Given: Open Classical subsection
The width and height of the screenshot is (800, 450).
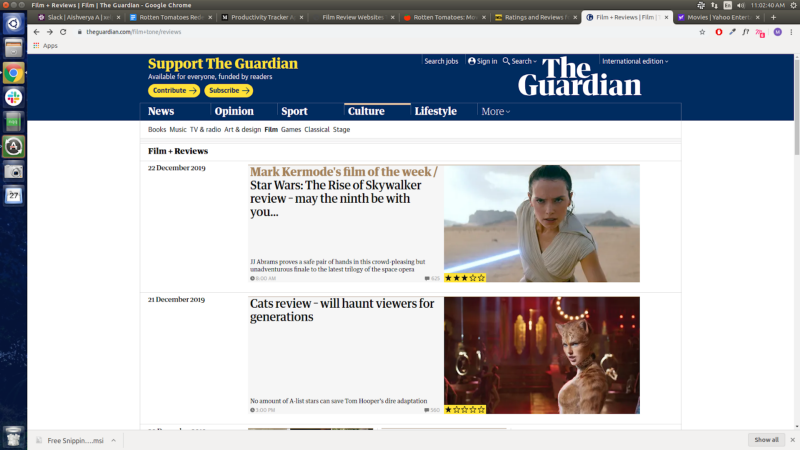Looking at the screenshot, I should click(317, 130).
